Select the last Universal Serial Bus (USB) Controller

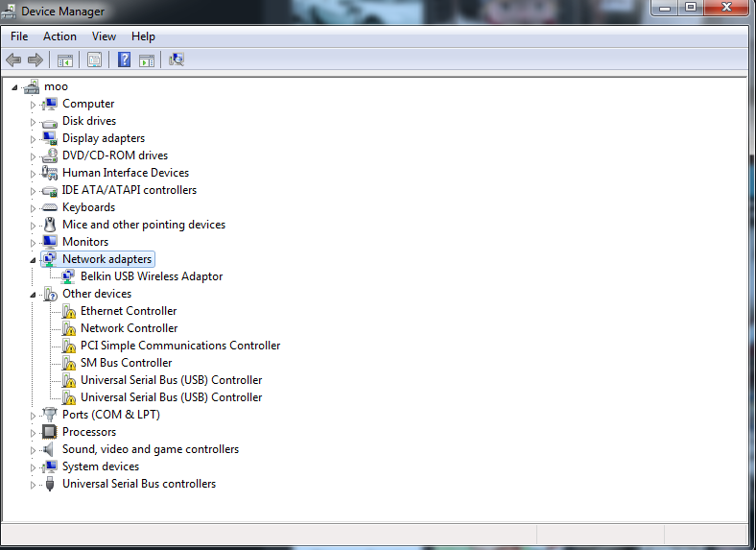coord(171,397)
